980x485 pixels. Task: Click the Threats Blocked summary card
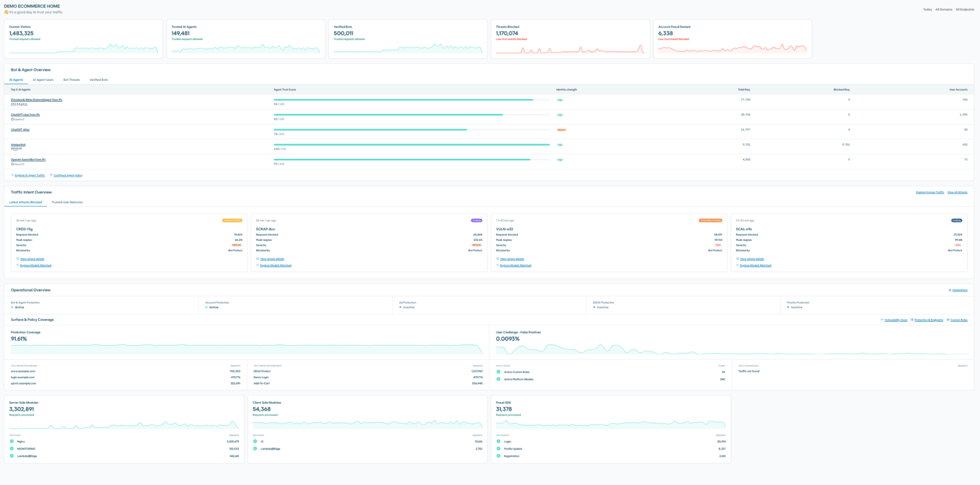click(570, 39)
